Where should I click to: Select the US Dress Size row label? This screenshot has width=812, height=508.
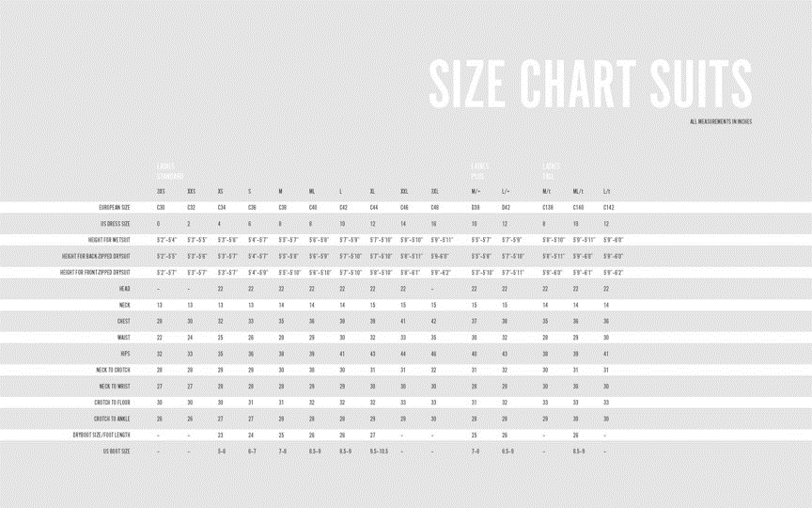coord(115,224)
